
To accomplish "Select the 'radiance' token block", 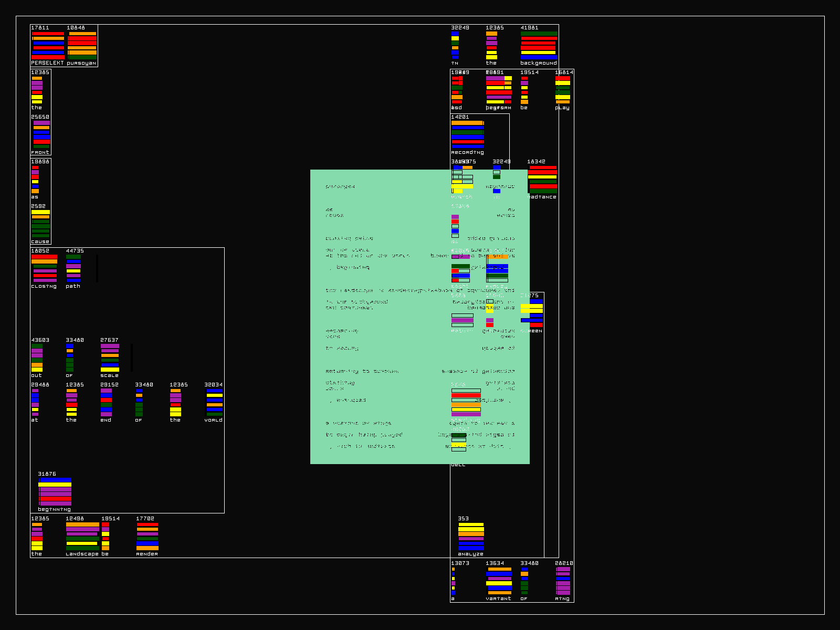I will (542, 179).
